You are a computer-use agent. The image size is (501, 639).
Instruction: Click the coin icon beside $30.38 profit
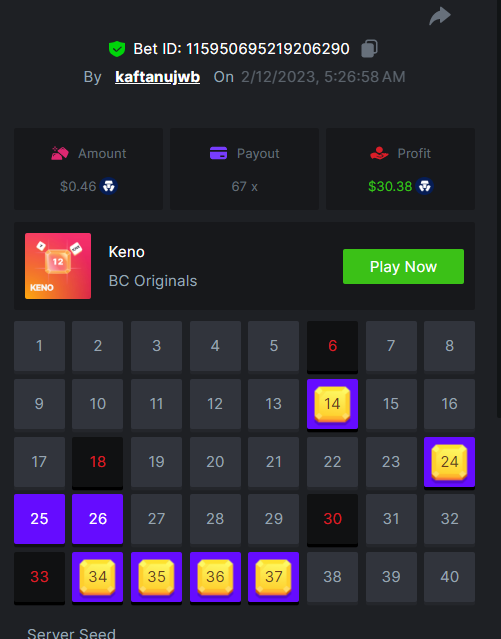pos(425,186)
